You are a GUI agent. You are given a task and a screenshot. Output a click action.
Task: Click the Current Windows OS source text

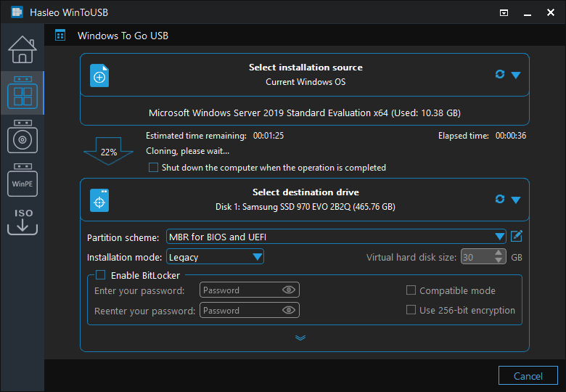pos(305,82)
